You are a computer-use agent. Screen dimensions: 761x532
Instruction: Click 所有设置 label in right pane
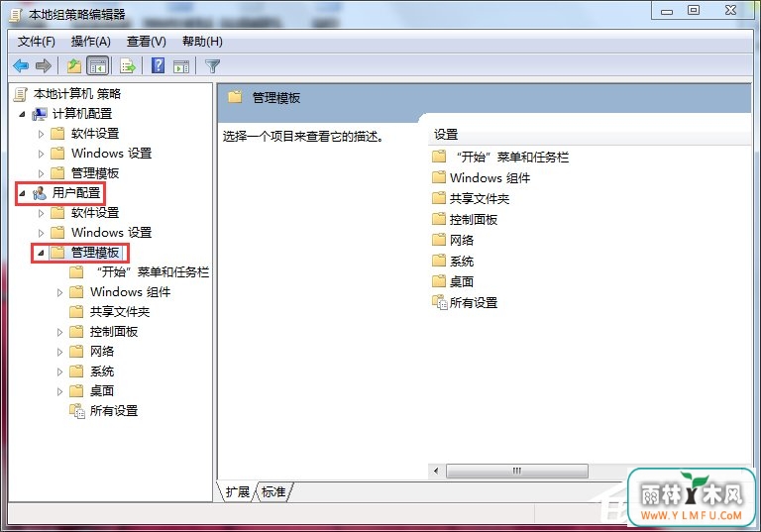(x=474, y=303)
